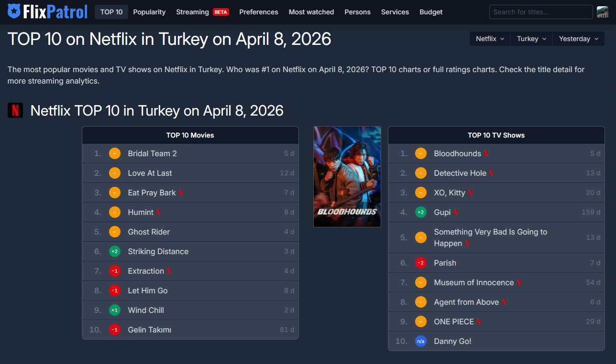The height and width of the screenshot is (364, 616).
Task: Open the Streaming BETA menu item
Action: [x=202, y=12]
